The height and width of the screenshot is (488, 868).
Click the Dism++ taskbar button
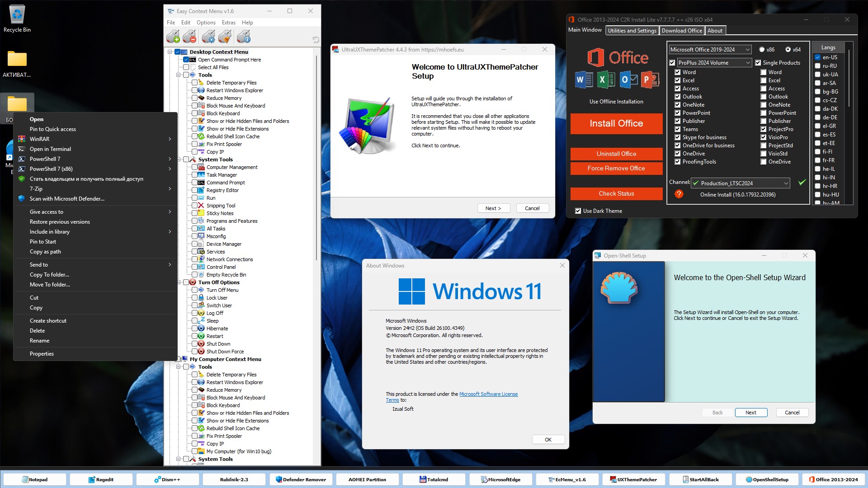pos(167,479)
